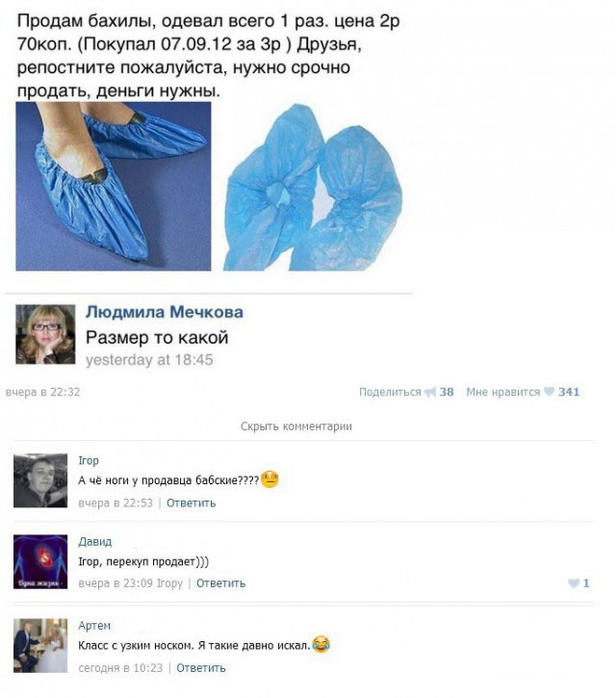Open Людмила Мечкова's avatar photo

45,334
